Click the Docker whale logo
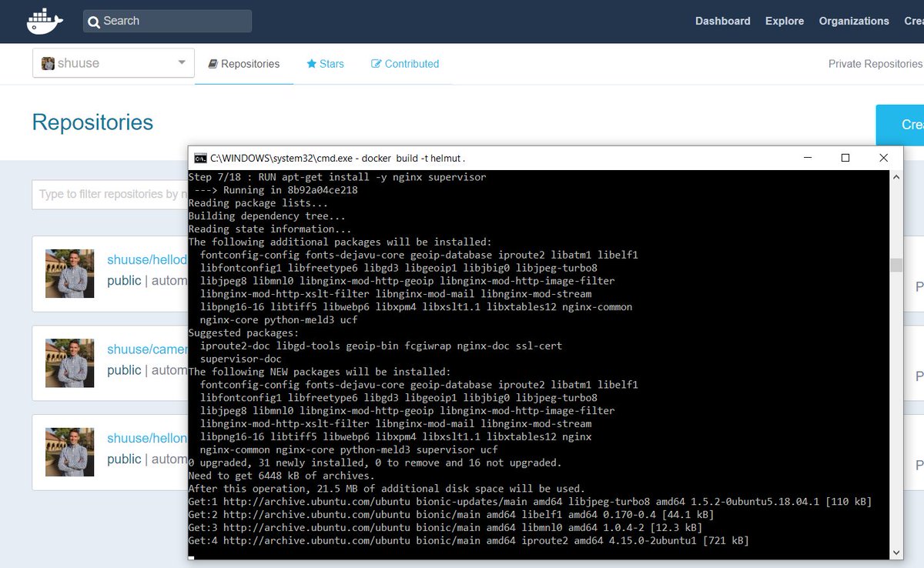The width and height of the screenshot is (924, 568). 44,21
